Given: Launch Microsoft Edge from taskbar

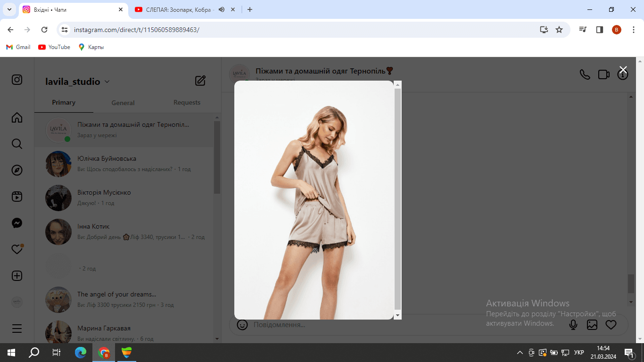Looking at the screenshot, I should 81,353.
